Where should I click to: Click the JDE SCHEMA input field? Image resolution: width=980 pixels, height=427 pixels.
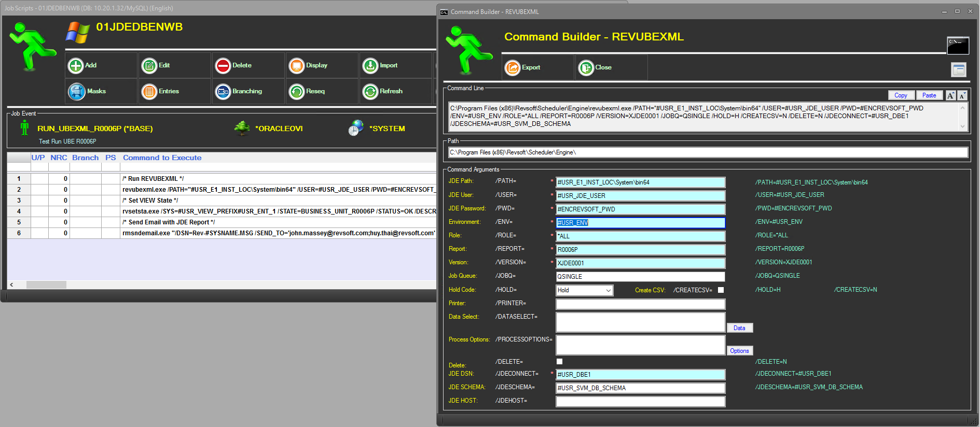[640, 388]
